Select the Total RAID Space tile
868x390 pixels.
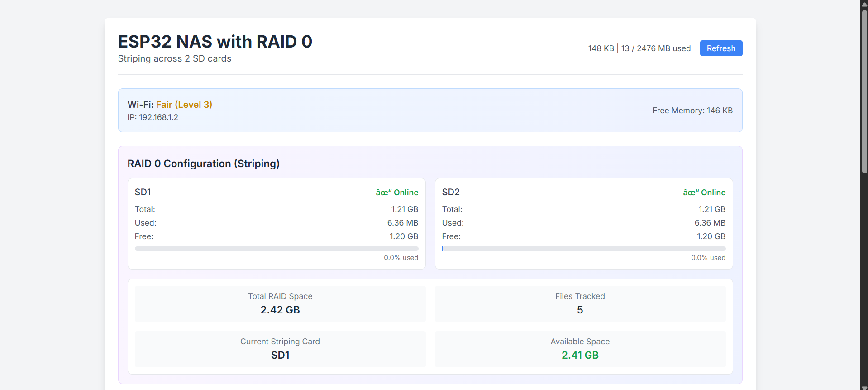[x=280, y=303]
